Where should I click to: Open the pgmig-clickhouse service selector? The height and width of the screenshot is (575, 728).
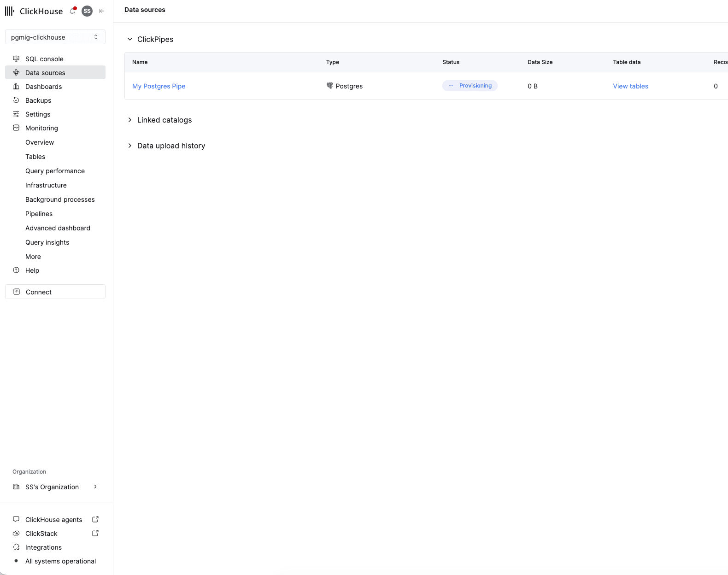coord(55,37)
